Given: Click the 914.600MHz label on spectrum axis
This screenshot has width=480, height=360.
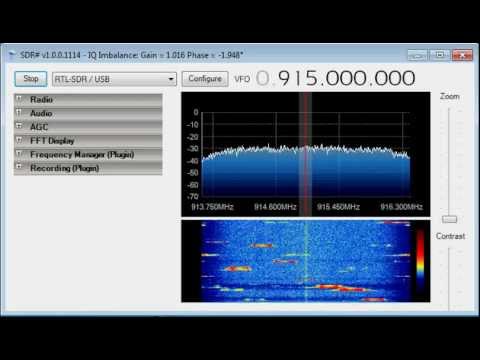Looking at the screenshot, I should (x=275, y=207).
